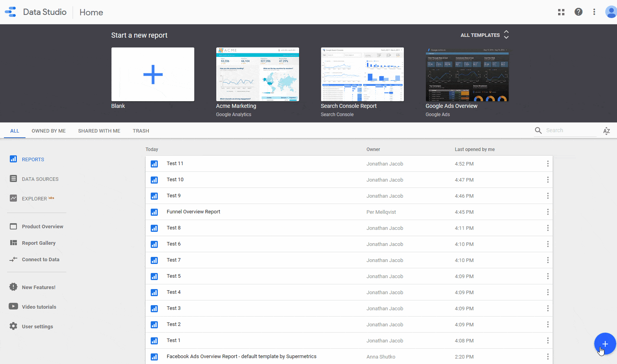617x364 pixels.
Task: Click the Reports bar chart sidebar icon
Action: [13, 159]
